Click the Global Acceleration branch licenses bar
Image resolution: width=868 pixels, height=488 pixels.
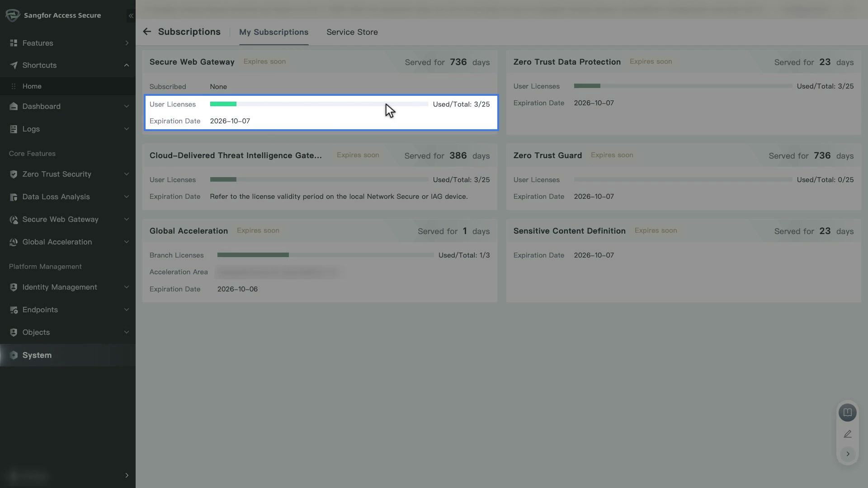tap(325, 255)
